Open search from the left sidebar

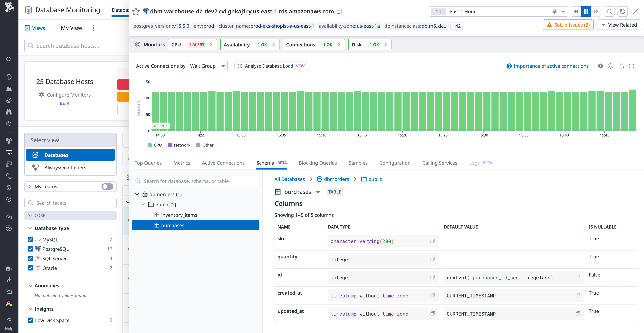click(x=9, y=59)
